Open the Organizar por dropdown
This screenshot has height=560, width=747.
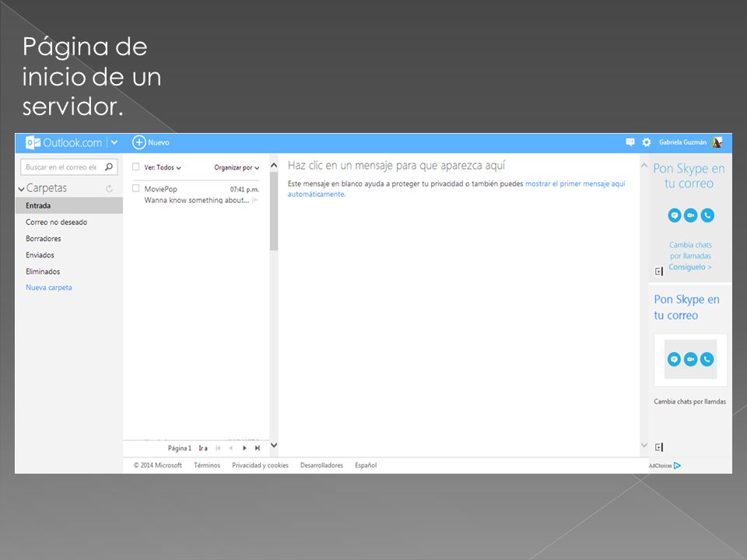pos(237,168)
